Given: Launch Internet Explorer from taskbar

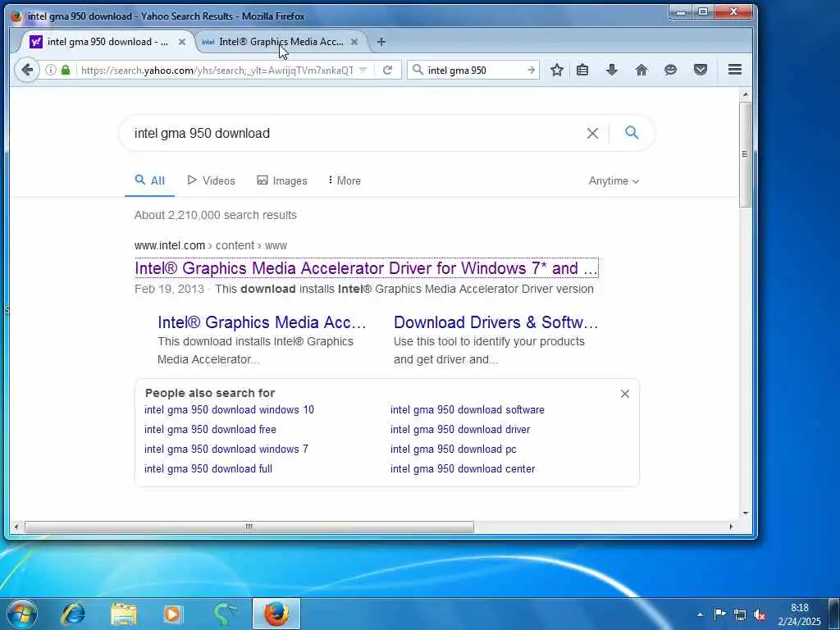Looking at the screenshot, I should (72, 614).
